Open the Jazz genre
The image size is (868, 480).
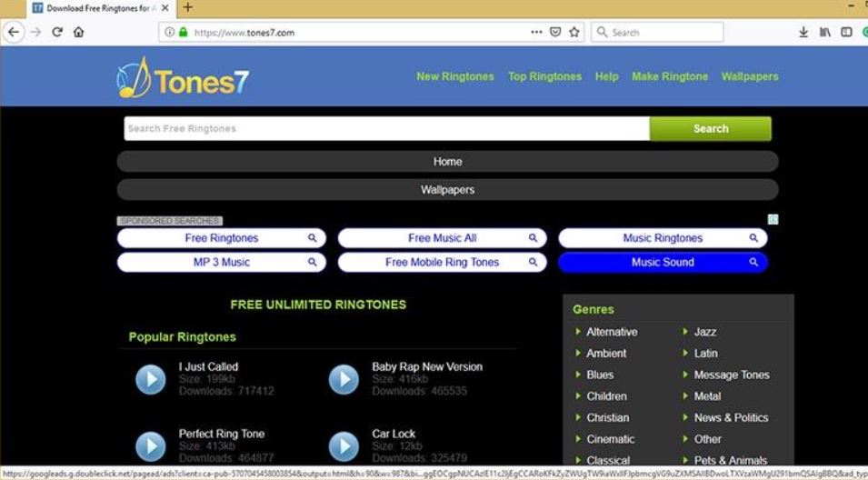pyautogui.click(x=705, y=332)
